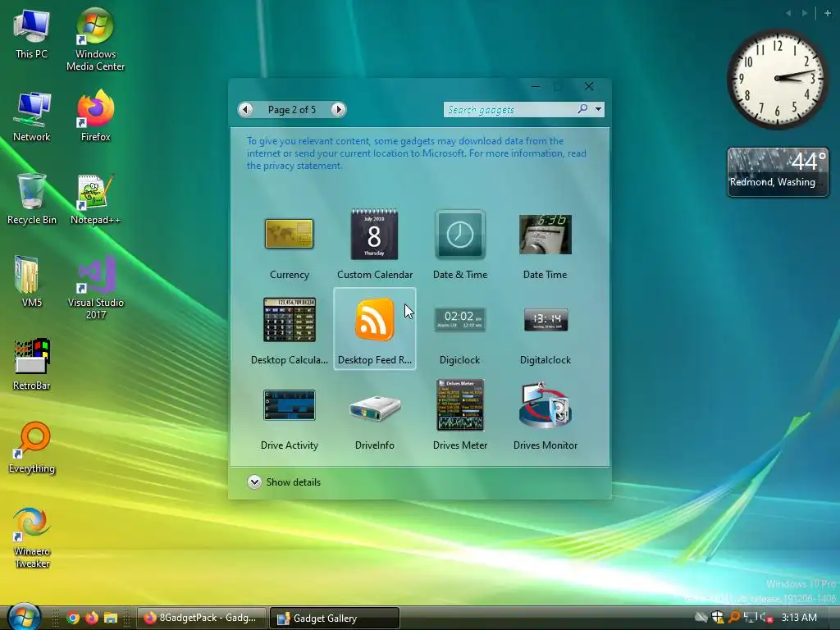Go to previous gadget page
Screen dimensions: 840x630
[246, 109]
